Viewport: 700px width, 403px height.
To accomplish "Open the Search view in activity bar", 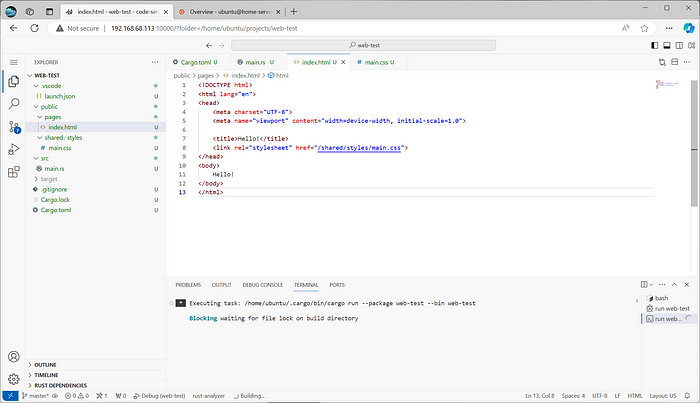I will coord(14,103).
